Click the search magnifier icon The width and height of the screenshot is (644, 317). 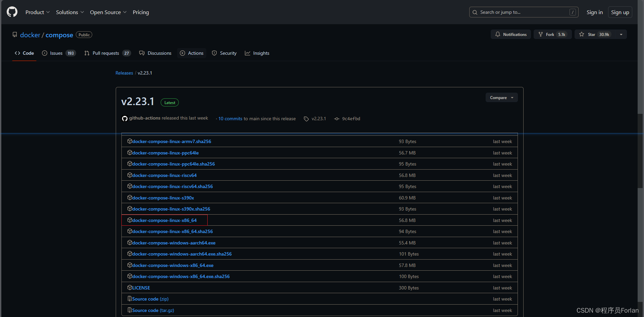[x=475, y=12]
